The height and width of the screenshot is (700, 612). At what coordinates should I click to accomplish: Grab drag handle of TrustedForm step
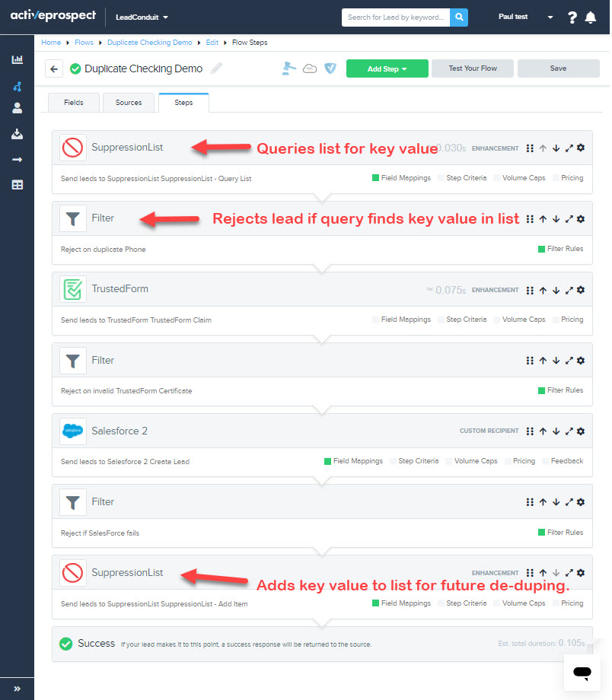coord(530,290)
